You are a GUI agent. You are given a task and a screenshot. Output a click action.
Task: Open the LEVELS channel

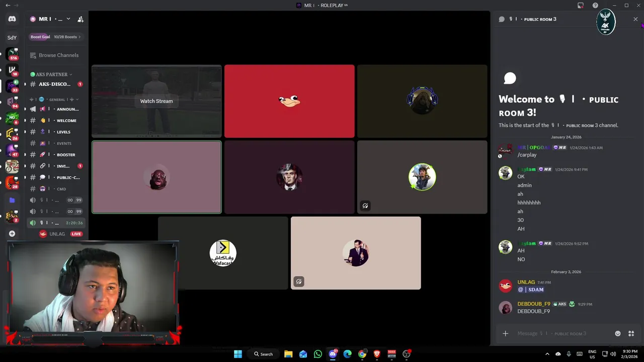pyautogui.click(x=56, y=132)
